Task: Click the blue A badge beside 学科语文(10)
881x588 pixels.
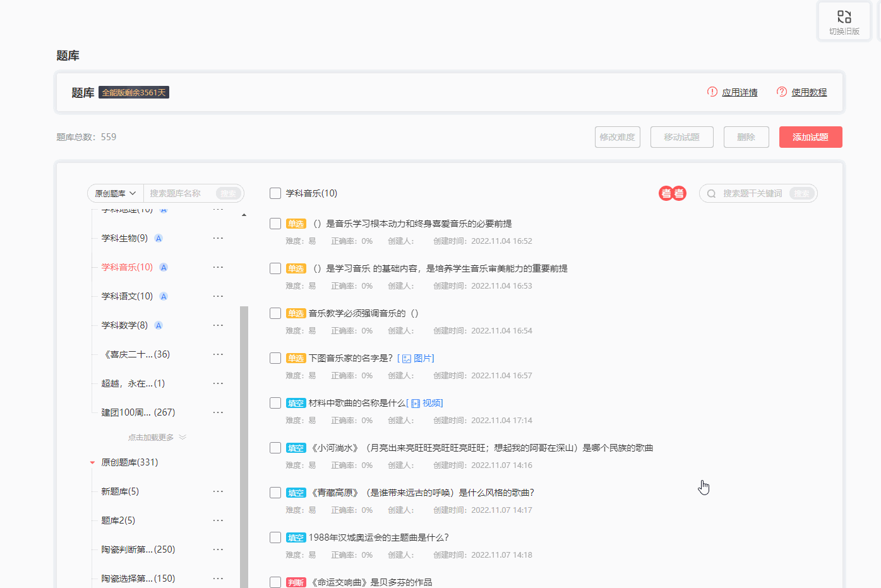Action: tap(164, 296)
